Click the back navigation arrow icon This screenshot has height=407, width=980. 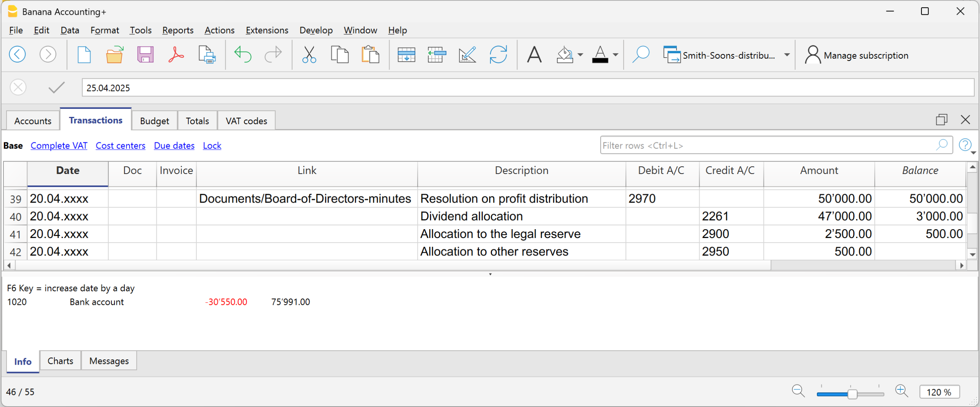click(x=17, y=54)
